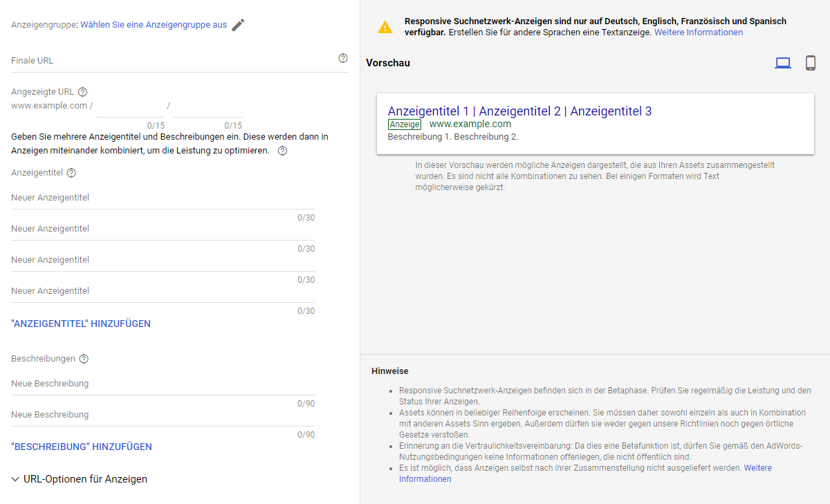Click the pencil icon next to Anzeigengruppe
830x504 pixels.
[238, 24]
